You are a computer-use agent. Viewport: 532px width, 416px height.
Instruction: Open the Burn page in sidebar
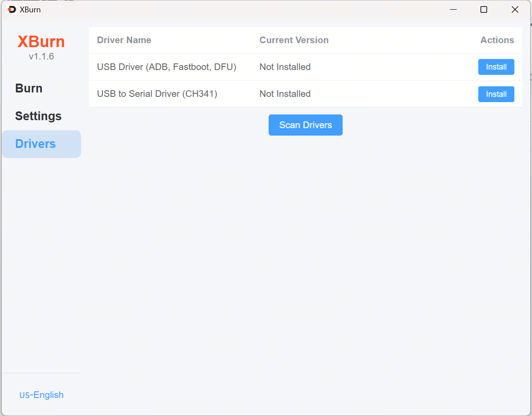point(29,88)
